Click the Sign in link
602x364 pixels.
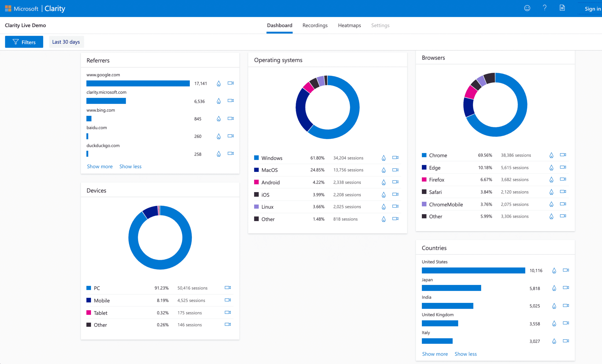pyautogui.click(x=592, y=9)
